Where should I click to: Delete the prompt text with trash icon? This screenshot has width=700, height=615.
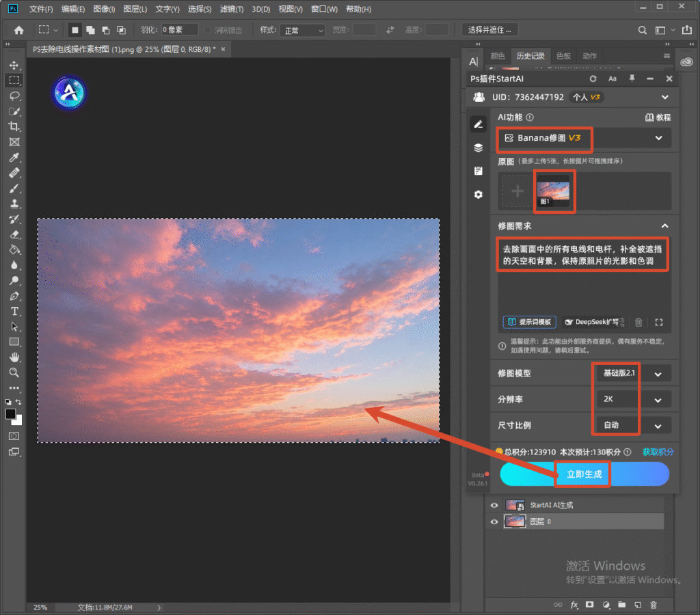tap(639, 323)
